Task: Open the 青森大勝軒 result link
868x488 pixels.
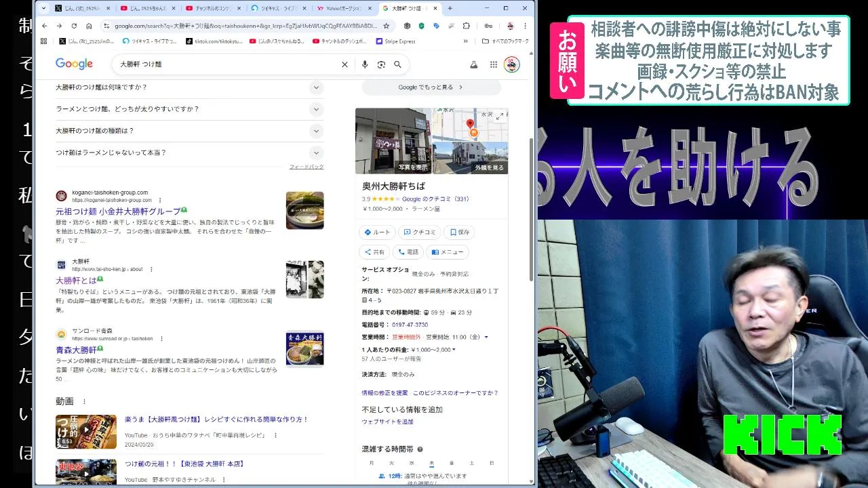Action: point(76,350)
